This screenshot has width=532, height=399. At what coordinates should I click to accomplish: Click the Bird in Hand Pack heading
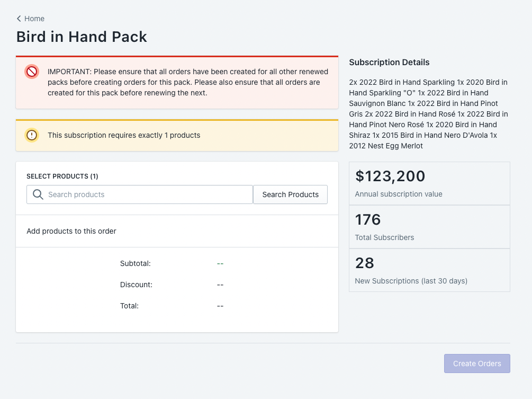pos(82,37)
